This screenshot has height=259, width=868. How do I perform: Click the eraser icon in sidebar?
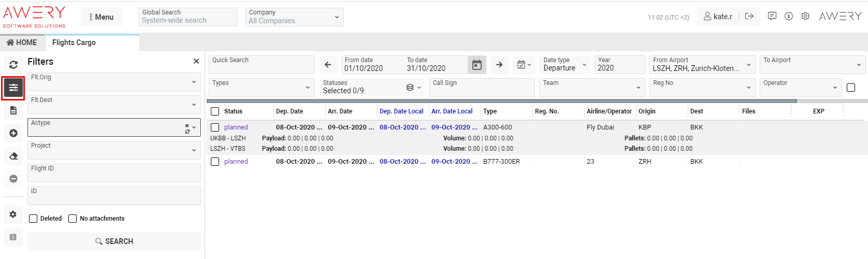pos(13,156)
